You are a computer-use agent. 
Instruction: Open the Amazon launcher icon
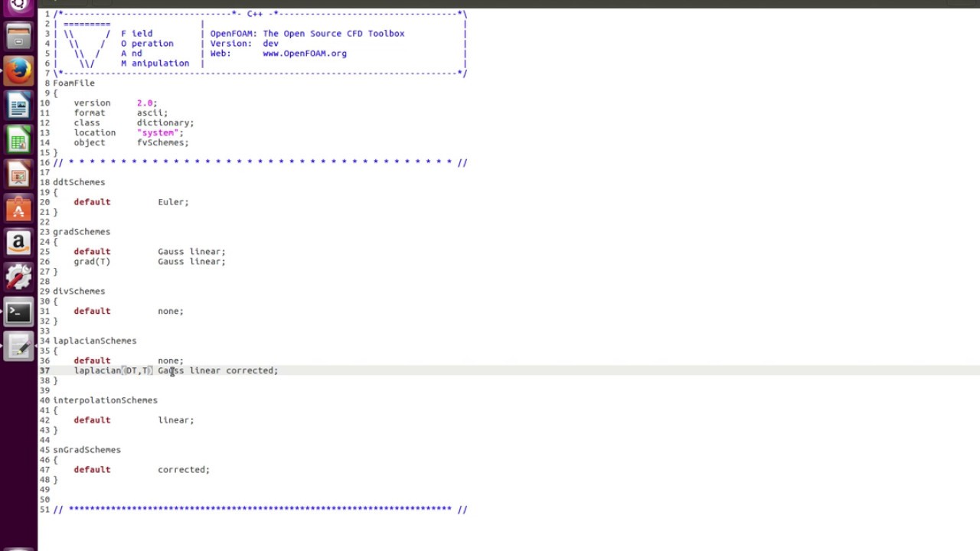pyautogui.click(x=18, y=243)
